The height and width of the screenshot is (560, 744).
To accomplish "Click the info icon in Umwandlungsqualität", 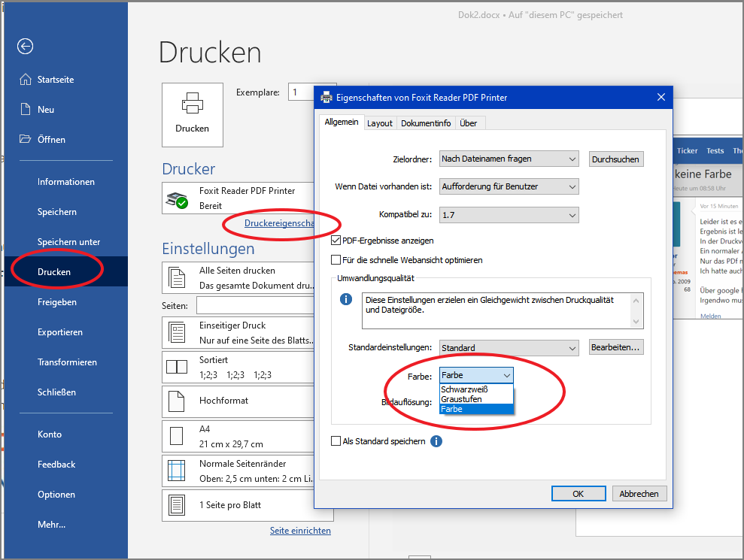I will tap(346, 299).
